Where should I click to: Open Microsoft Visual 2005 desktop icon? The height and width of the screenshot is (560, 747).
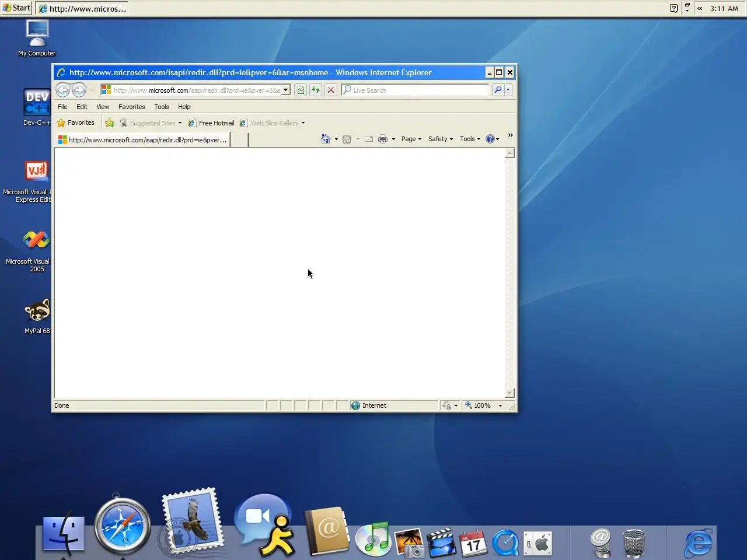pyautogui.click(x=28, y=251)
